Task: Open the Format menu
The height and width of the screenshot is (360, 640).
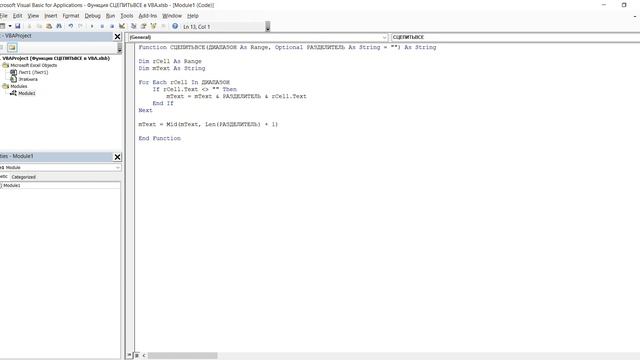Action: pyautogui.click(x=71, y=16)
